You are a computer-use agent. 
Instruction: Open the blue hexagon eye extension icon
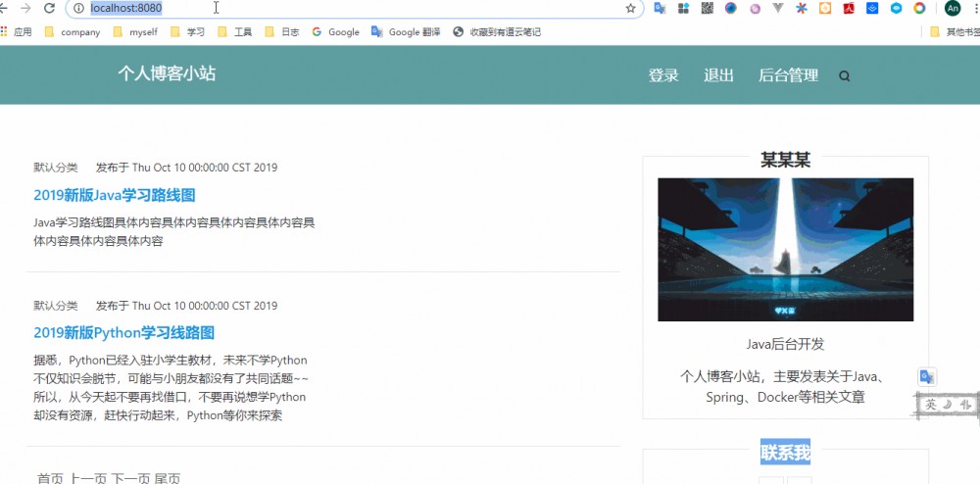coord(897,8)
